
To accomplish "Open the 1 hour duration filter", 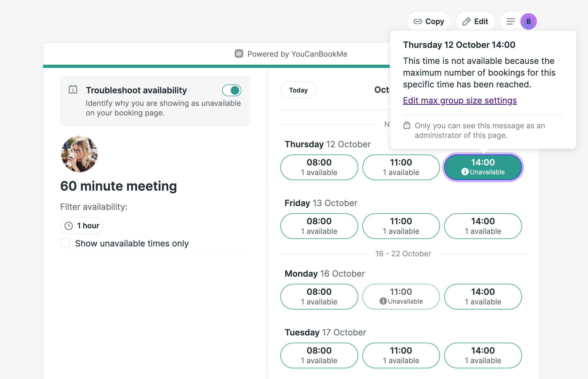I will (82, 226).
